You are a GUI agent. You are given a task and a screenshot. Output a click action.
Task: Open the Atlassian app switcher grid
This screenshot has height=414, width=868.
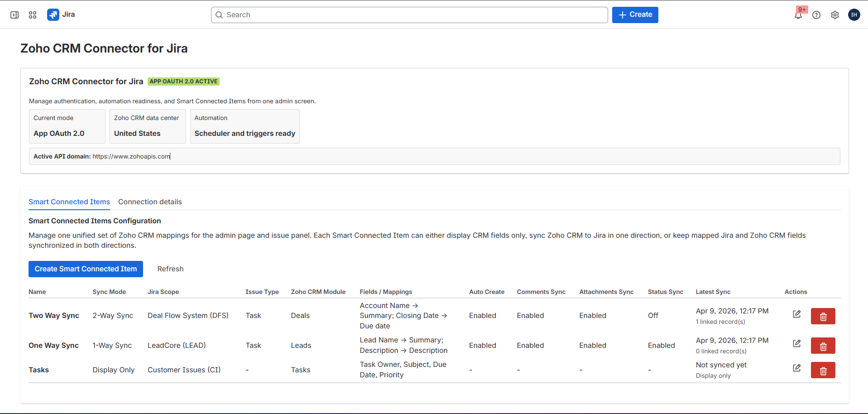(x=32, y=14)
